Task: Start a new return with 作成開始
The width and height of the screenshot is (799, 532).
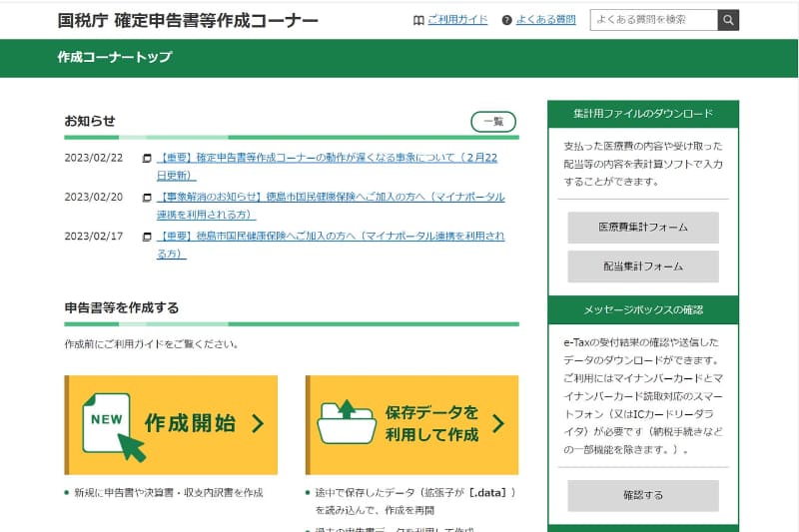Action: tap(171, 425)
